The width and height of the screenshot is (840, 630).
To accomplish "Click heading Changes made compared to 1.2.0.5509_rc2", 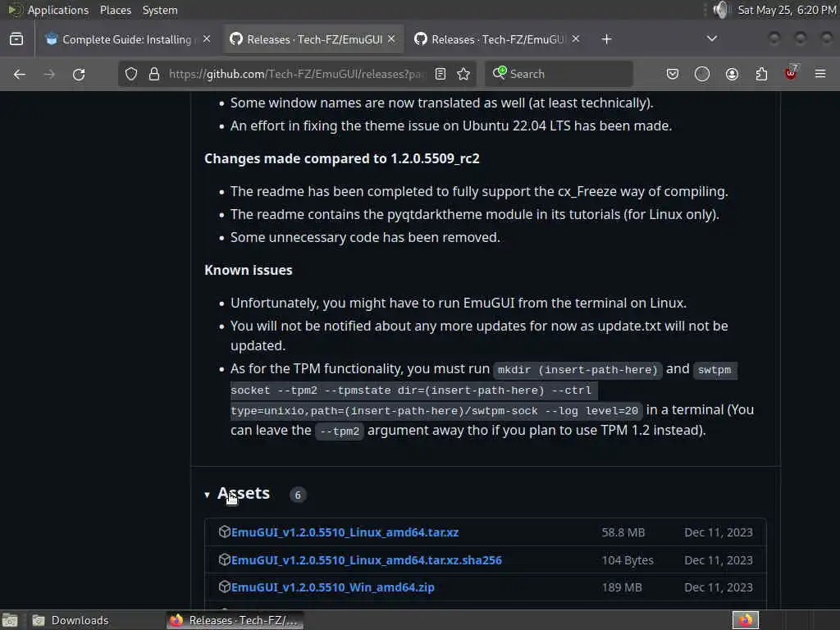I will tap(342, 158).
